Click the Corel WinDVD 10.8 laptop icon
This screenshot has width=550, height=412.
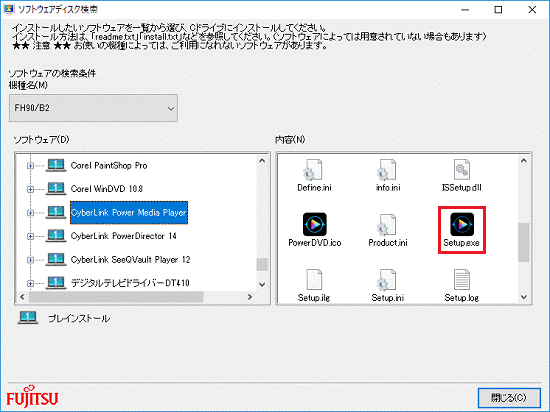coord(56,189)
